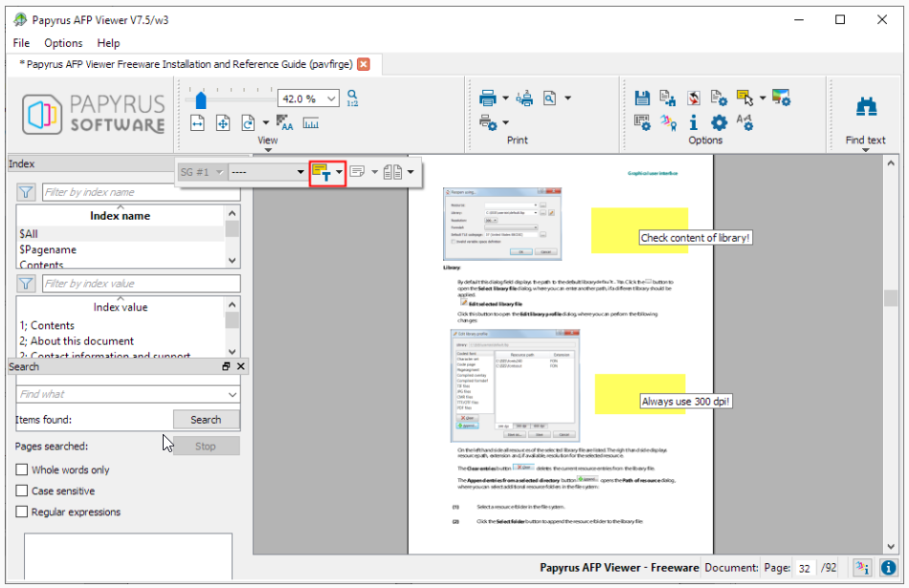The height and width of the screenshot is (588, 909).
Task: Toggle the Case sensitive checkbox
Action: click(x=22, y=490)
